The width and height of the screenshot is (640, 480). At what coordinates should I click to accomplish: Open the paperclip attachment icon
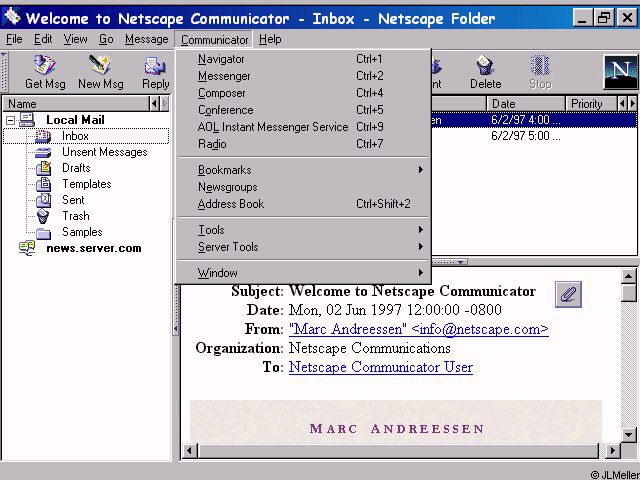point(568,294)
